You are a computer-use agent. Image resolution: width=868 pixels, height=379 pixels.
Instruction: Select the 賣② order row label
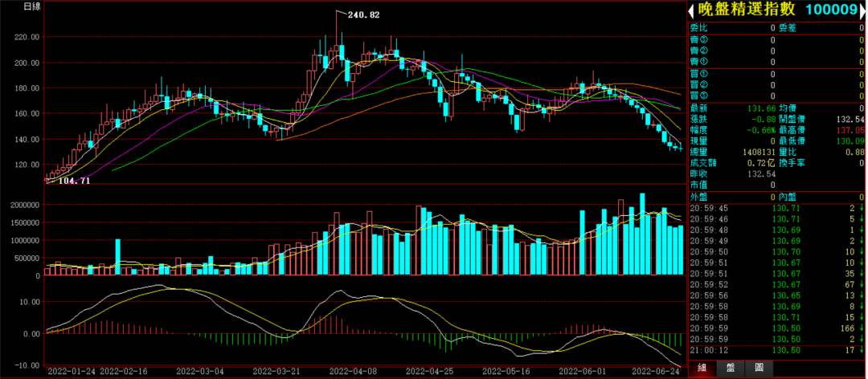(698, 51)
